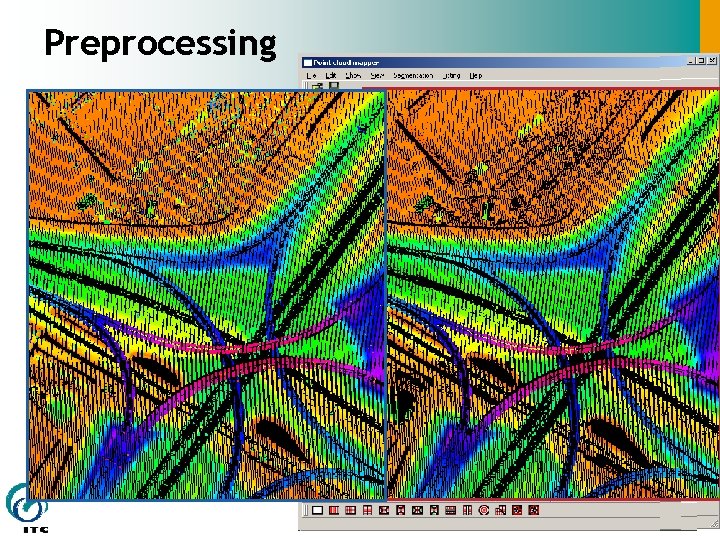Click the resize grip in window corner
Image resolution: width=720 pixels, height=540 pixels.
[714, 523]
